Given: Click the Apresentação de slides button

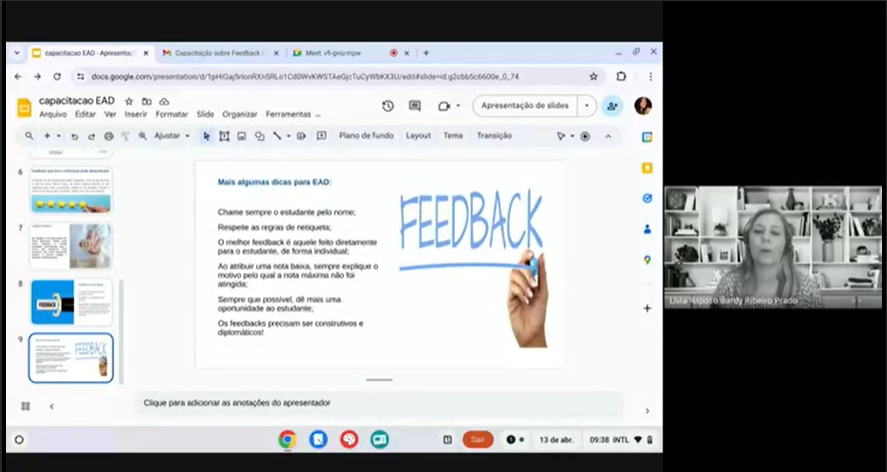Looking at the screenshot, I should 525,106.
